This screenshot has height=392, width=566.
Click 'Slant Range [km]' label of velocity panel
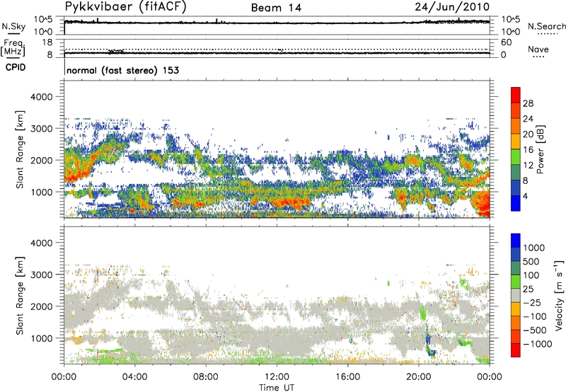tap(20, 296)
